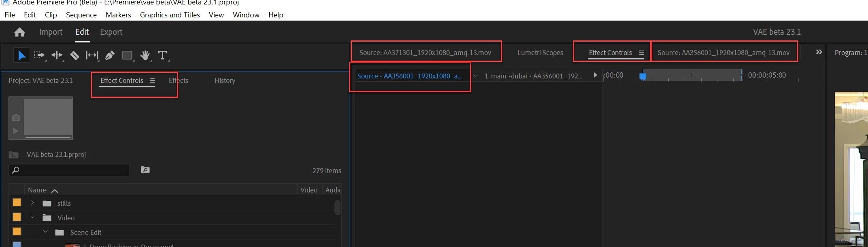Expand the stills bin
This screenshot has height=247, width=868.
point(32,203)
